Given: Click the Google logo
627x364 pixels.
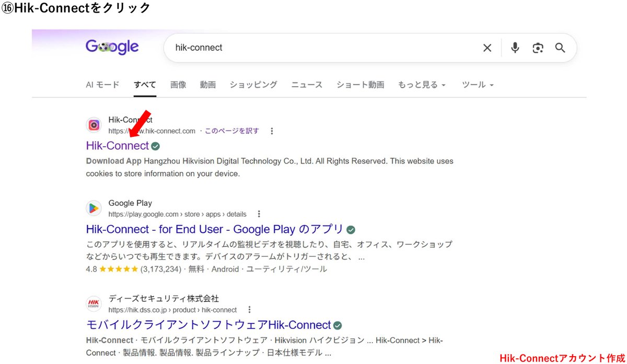Looking at the screenshot, I should coord(112,47).
